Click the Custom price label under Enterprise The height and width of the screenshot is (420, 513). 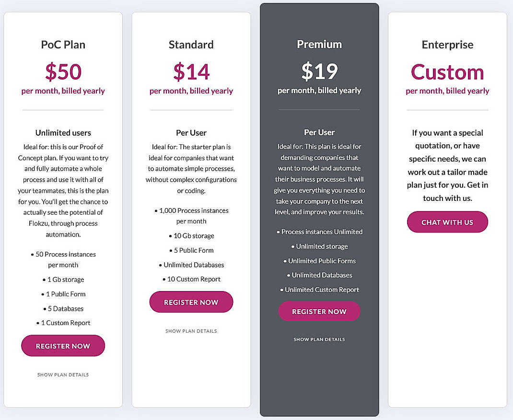[x=447, y=72]
